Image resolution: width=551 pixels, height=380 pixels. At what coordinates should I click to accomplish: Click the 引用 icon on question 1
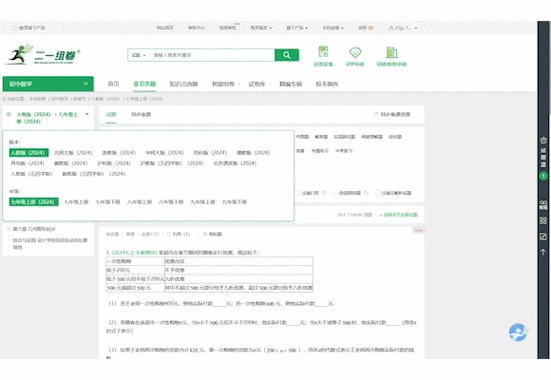[x=169, y=234]
